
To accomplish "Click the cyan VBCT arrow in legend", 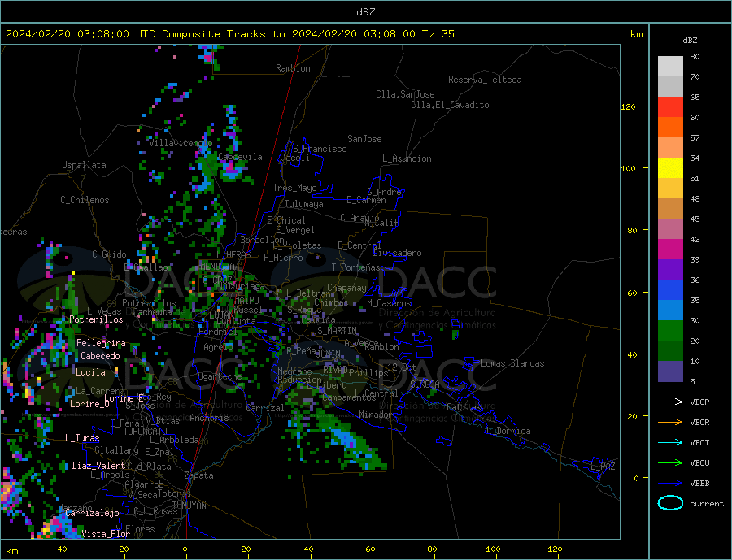I will point(670,442).
